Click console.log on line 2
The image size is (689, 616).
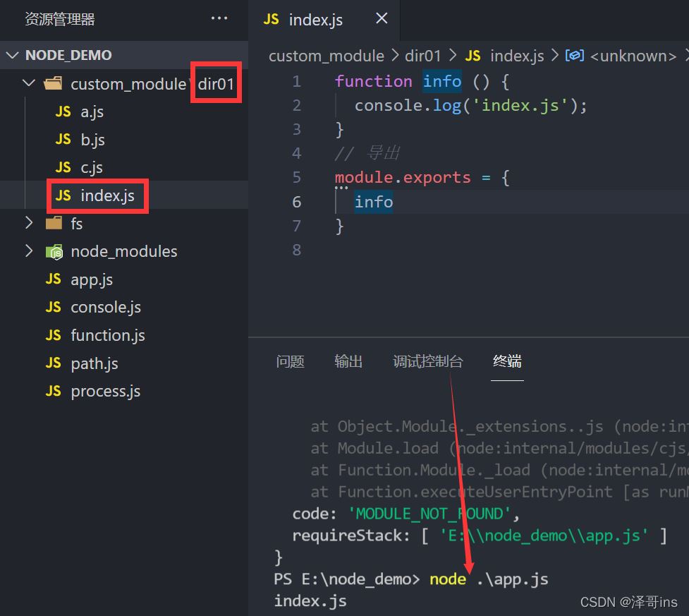click(408, 106)
